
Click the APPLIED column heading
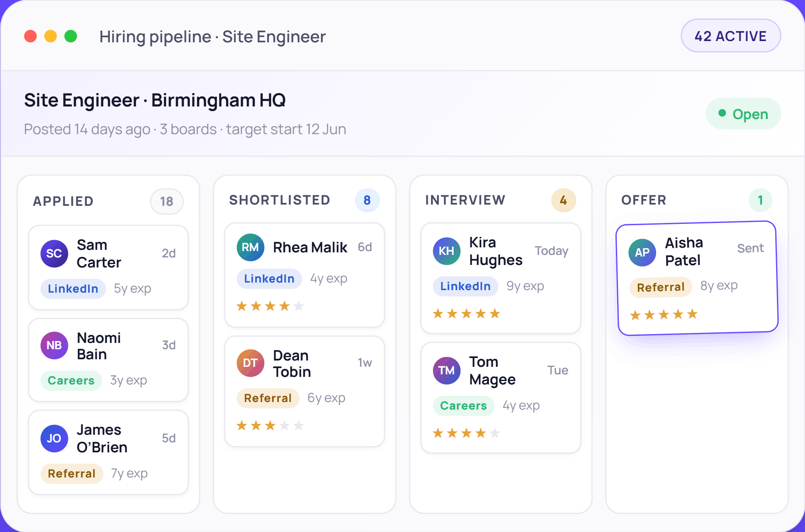pos(63,201)
